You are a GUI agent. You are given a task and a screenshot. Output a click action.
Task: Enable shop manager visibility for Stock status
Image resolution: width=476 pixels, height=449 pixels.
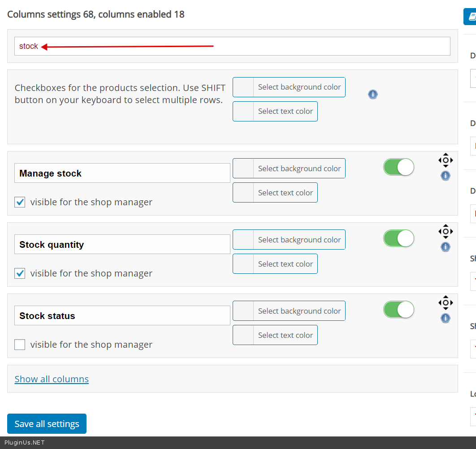click(20, 345)
